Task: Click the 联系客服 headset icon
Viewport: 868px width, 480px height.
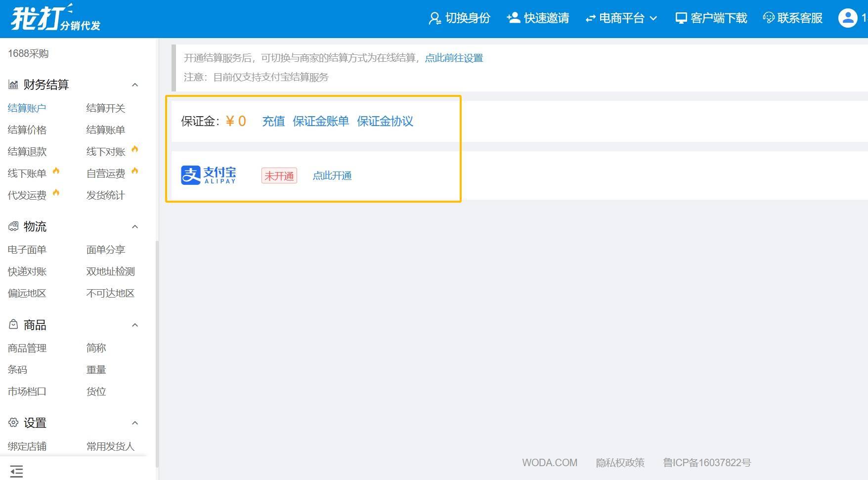Action: (x=769, y=18)
